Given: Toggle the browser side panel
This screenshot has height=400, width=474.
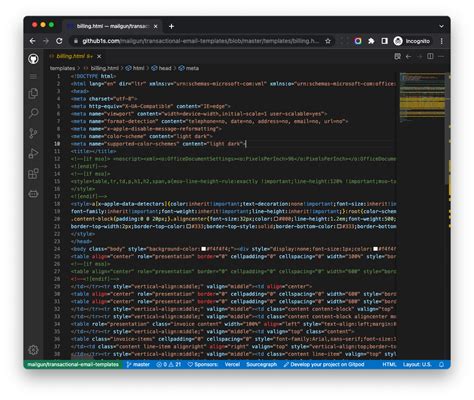Looking at the screenshot, I should point(384,41).
